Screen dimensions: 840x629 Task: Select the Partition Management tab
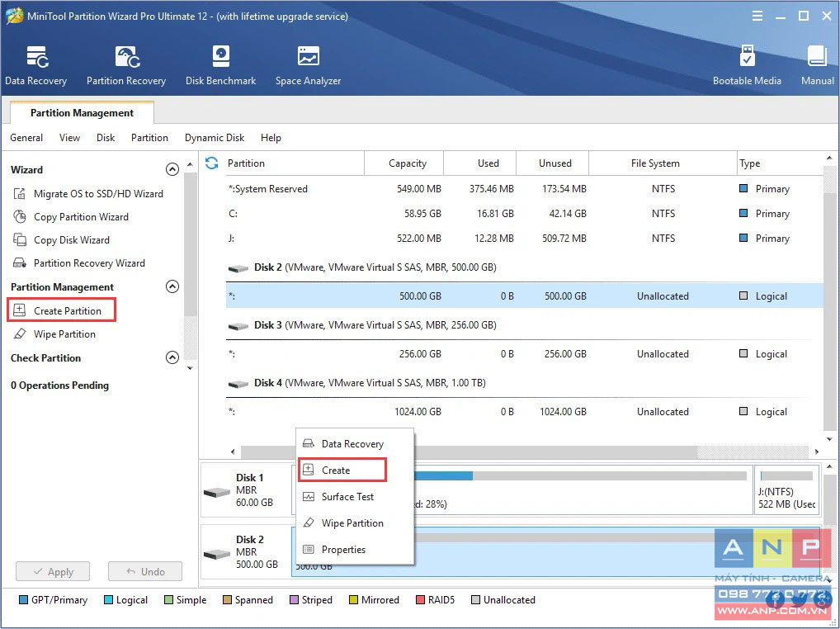(x=82, y=112)
